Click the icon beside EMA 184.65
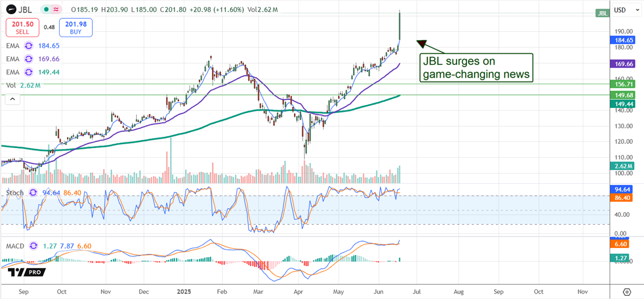The image size is (644, 299). coord(29,46)
